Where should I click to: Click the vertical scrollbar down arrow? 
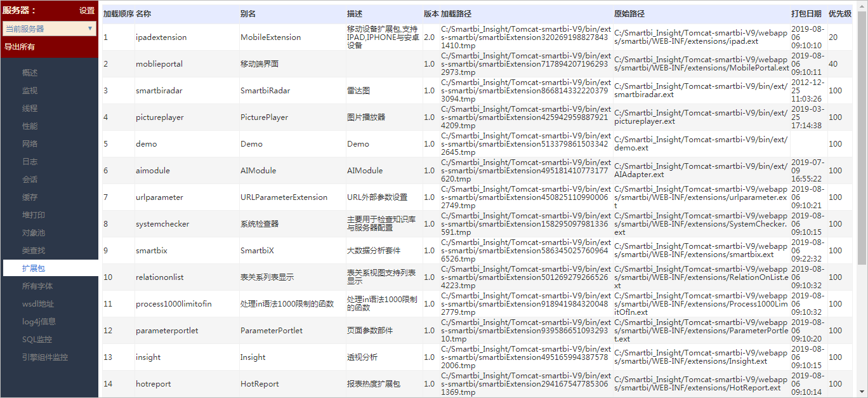[x=862, y=392]
